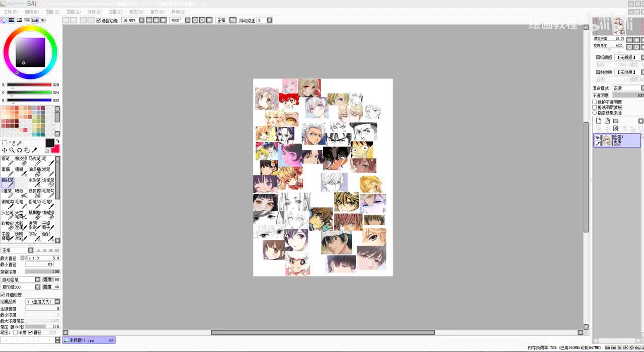Click zoom in plus button in toolbar

(156, 20)
